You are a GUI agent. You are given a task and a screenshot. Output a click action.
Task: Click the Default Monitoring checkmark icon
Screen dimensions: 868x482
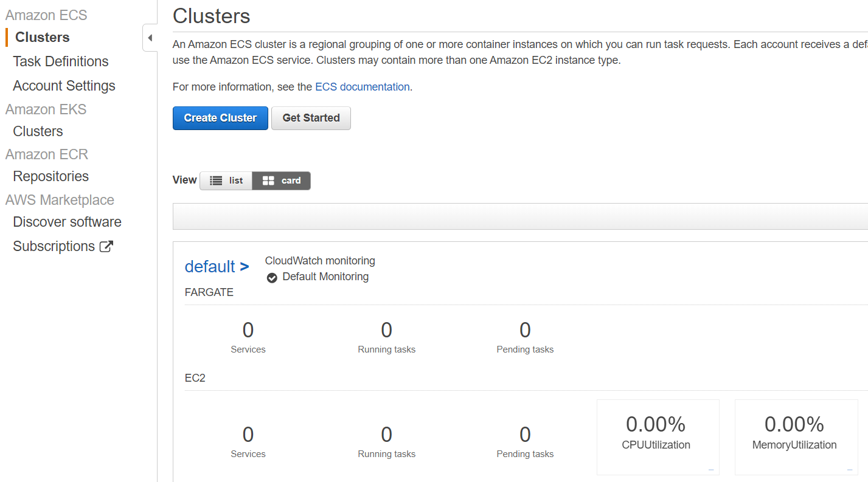272,278
